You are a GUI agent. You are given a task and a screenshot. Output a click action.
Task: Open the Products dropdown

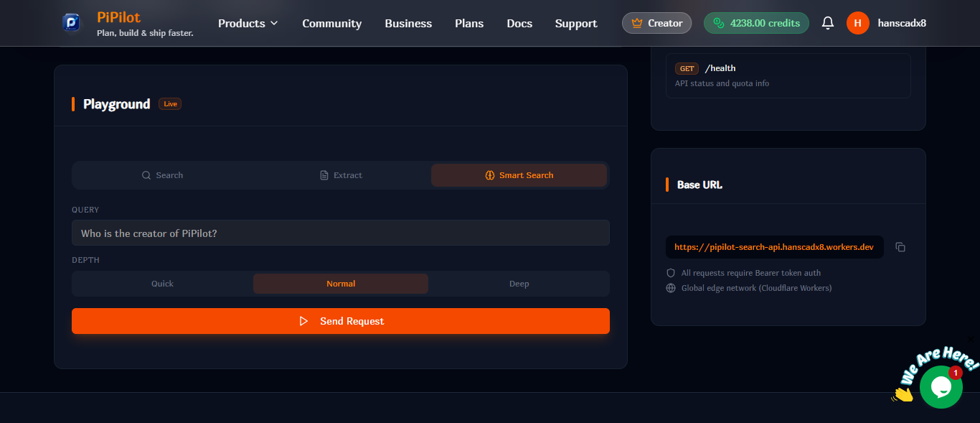248,22
